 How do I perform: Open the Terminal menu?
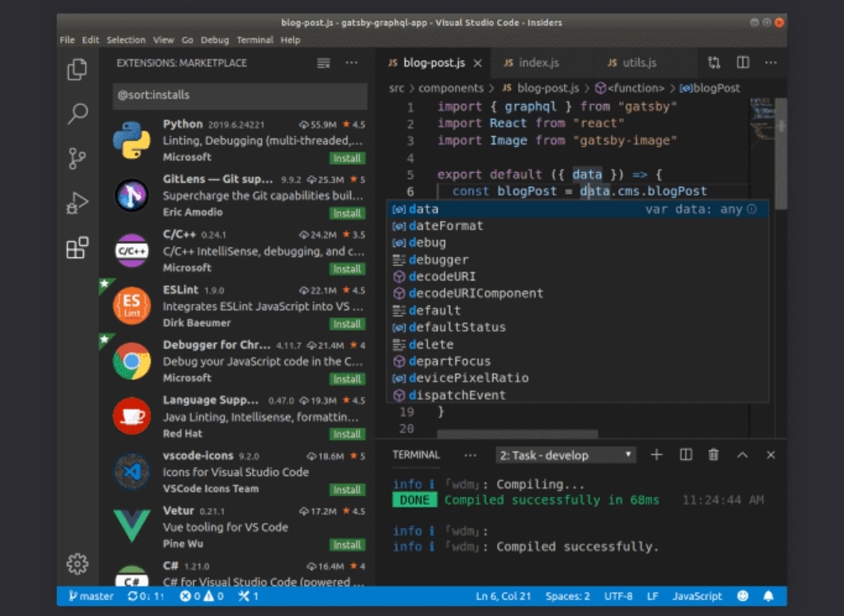pyautogui.click(x=255, y=40)
